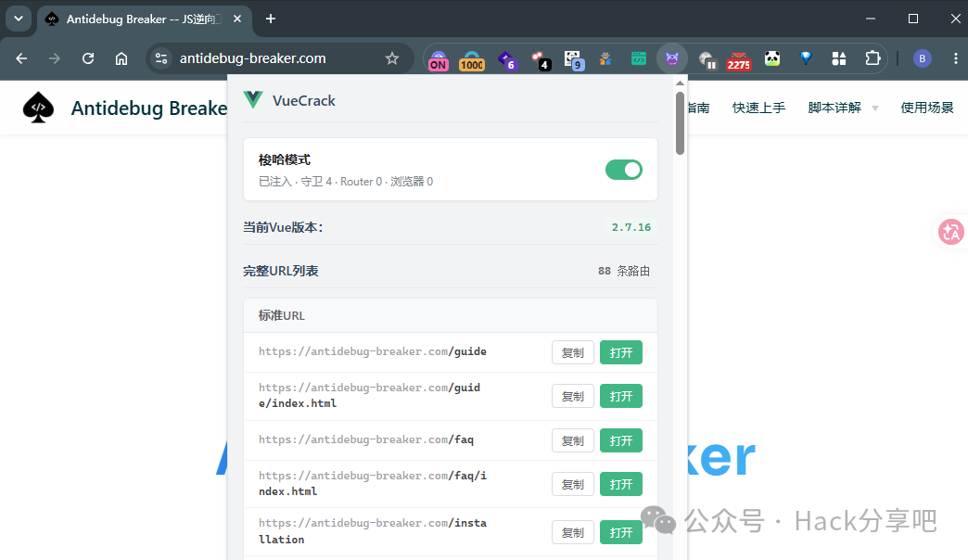Open the Extensions puzzle piece menu
This screenshot has height=560, width=968.
(872, 58)
